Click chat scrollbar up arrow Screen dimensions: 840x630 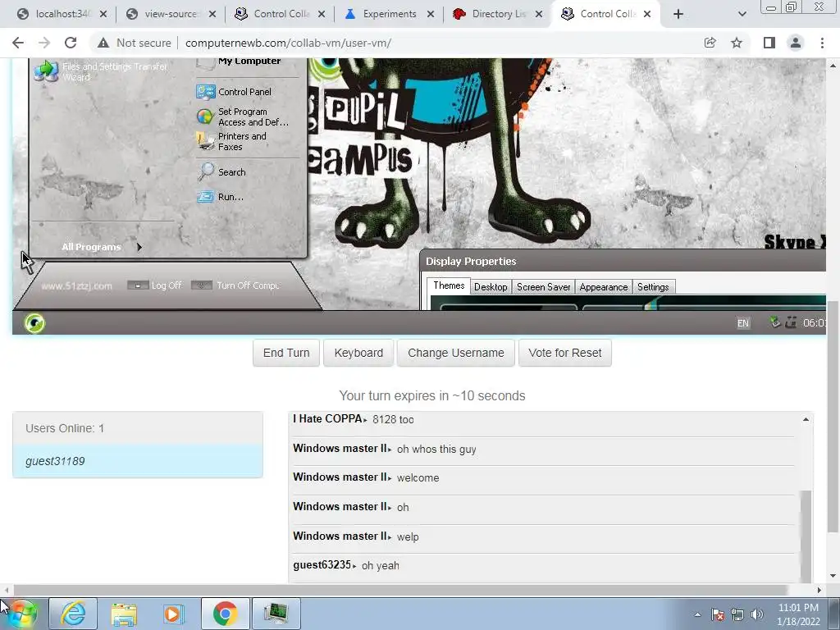point(806,419)
